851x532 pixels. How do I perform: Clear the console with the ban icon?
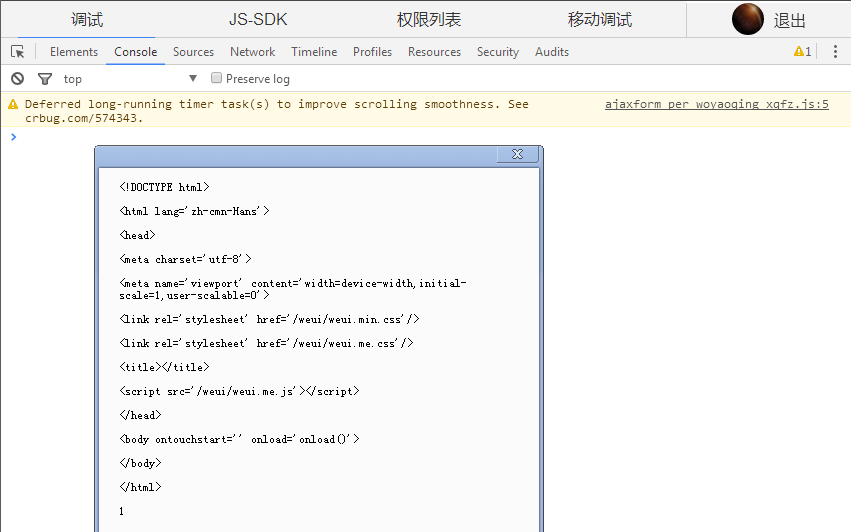[17, 79]
